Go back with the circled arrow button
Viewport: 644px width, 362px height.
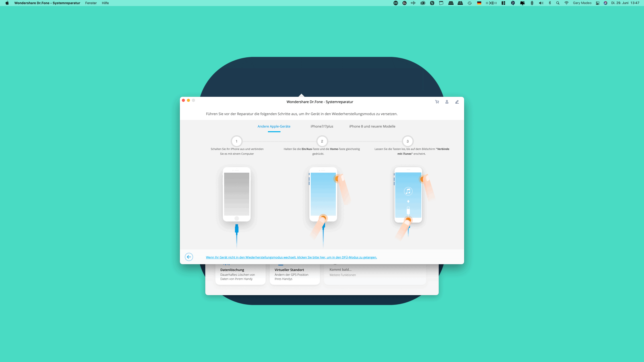(189, 257)
